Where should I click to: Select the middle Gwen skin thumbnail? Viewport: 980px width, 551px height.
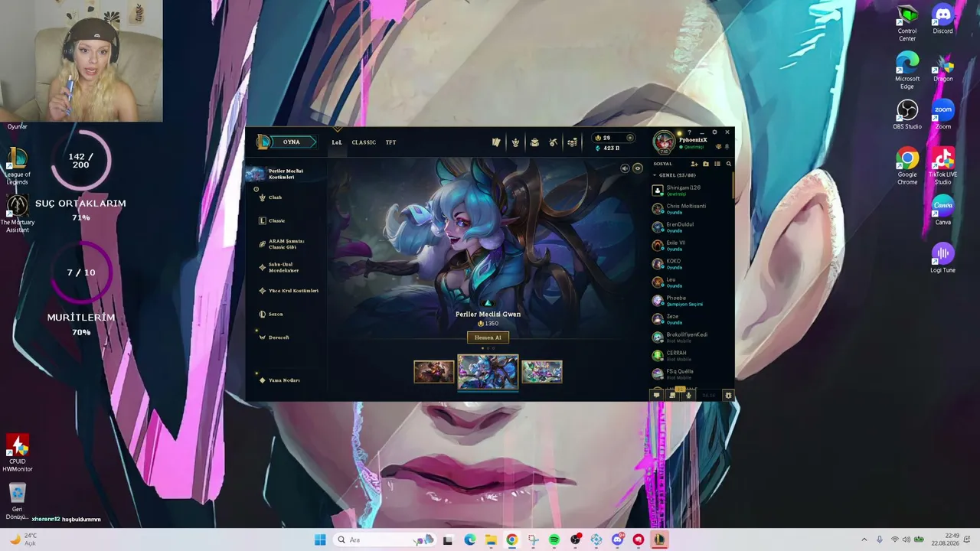tap(488, 371)
